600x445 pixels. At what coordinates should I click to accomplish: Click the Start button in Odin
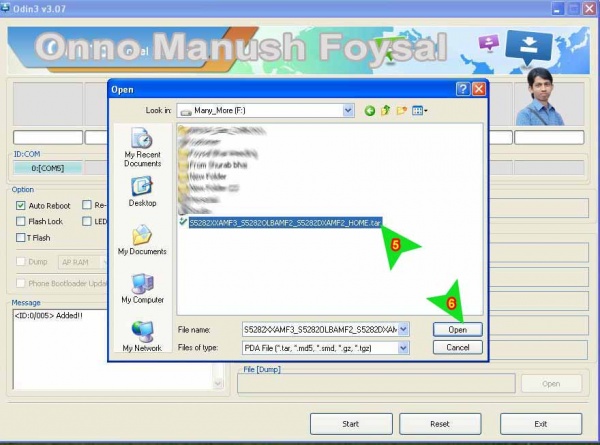coord(351,424)
